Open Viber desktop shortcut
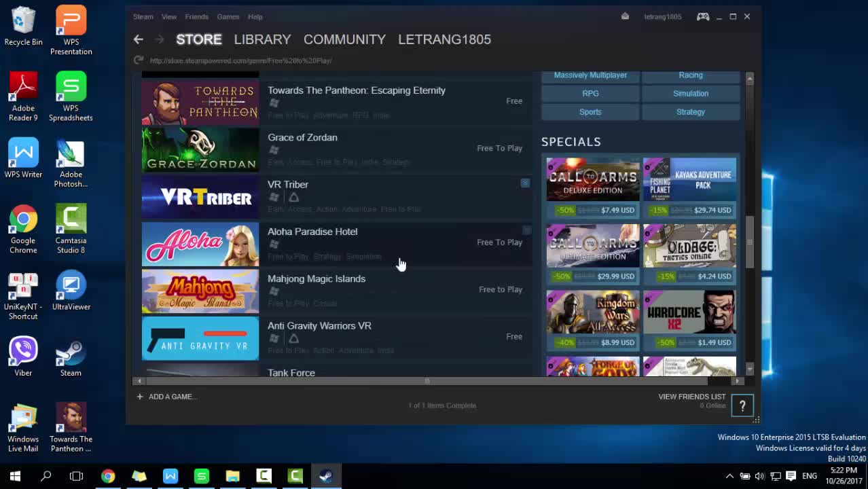868x489 pixels. [23, 357]
